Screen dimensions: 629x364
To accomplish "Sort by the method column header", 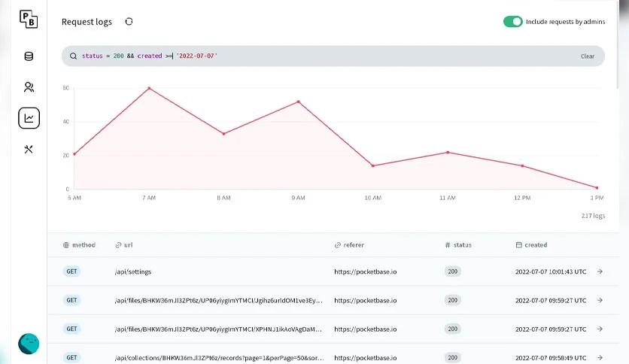I will click(x=80, y=245).
